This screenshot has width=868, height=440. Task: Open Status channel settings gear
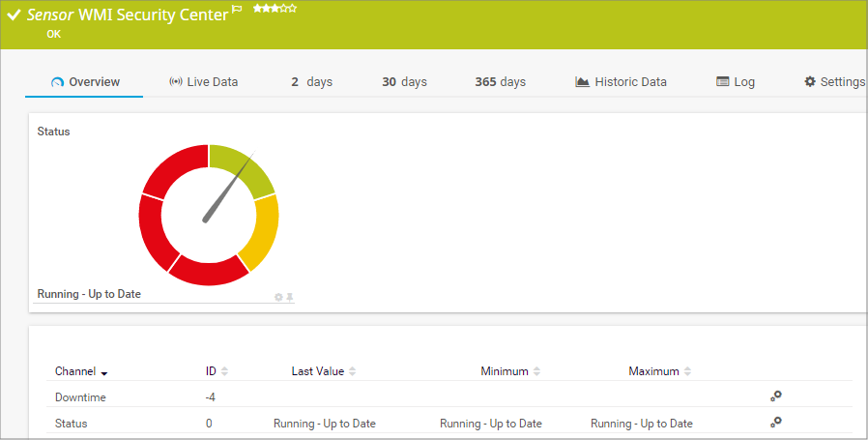[x=775, y=422]
